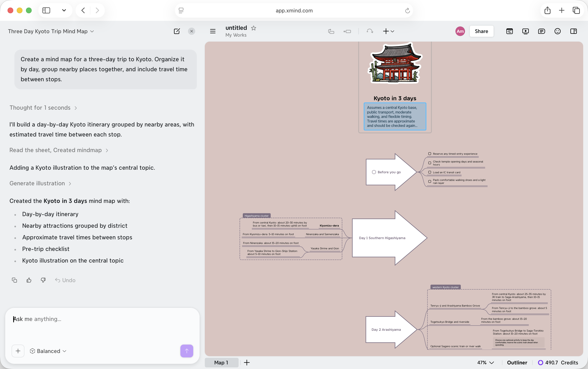The height and width of the screenshot is (369, 588).
Task: Expand Read the sheet, Created mindmap details
Action: point(59,150)
